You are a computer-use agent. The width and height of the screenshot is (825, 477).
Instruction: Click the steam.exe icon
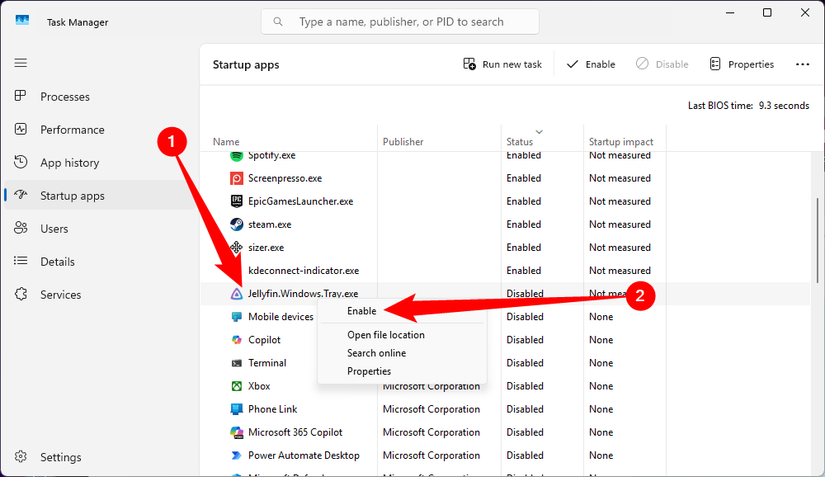coord(236,225)
